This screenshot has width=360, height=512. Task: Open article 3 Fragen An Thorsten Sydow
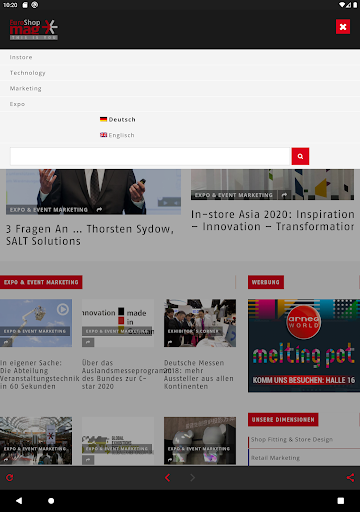click(90, 235)
